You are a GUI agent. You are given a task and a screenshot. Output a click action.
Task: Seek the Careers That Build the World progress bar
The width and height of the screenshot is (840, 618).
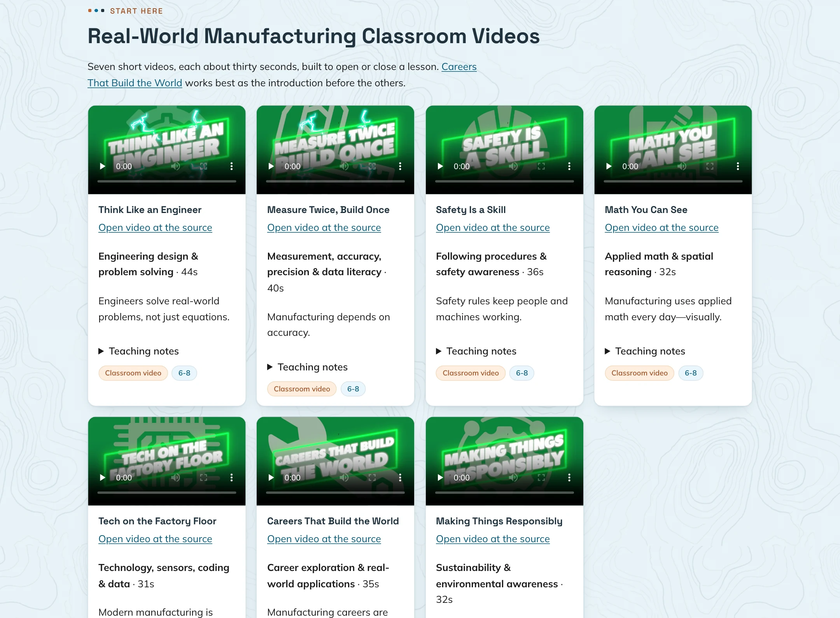(x=335, y=492)
